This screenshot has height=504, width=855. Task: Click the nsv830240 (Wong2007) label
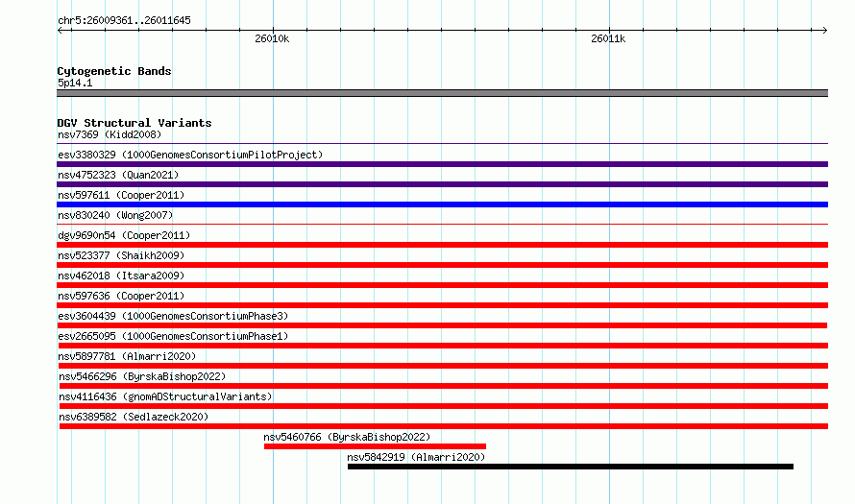(115, 215)
